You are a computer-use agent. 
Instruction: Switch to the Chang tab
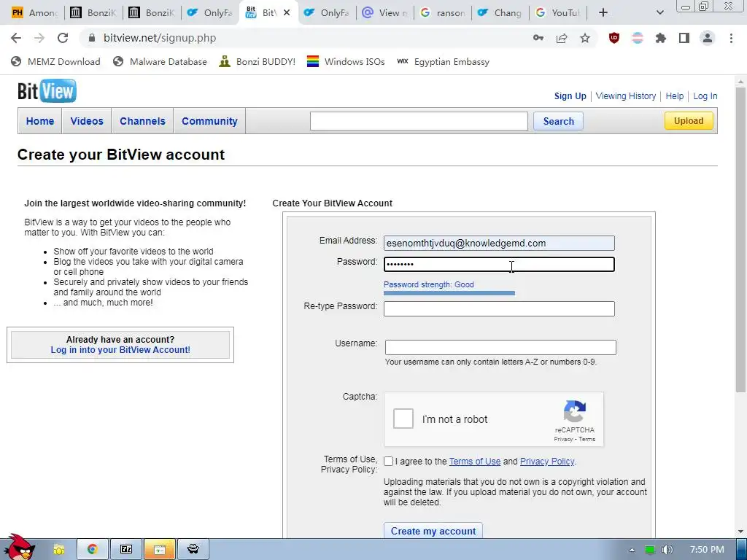[x=501, y=13]
